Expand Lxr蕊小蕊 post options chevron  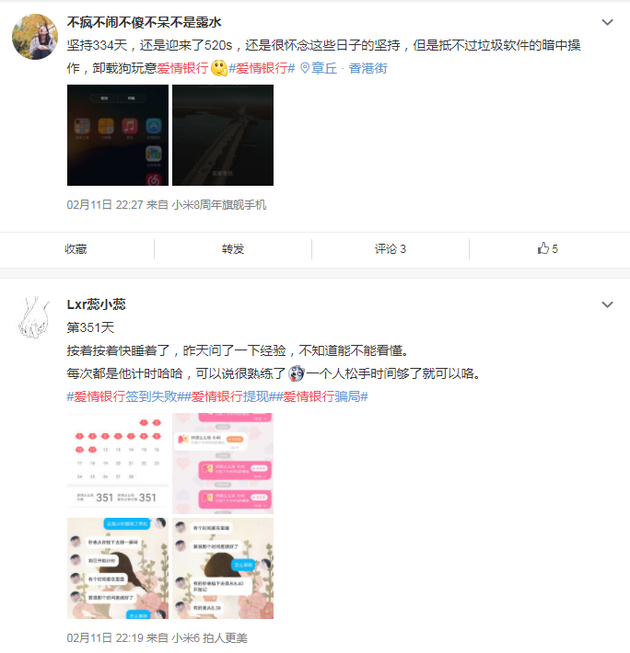[x=608, y=304]
